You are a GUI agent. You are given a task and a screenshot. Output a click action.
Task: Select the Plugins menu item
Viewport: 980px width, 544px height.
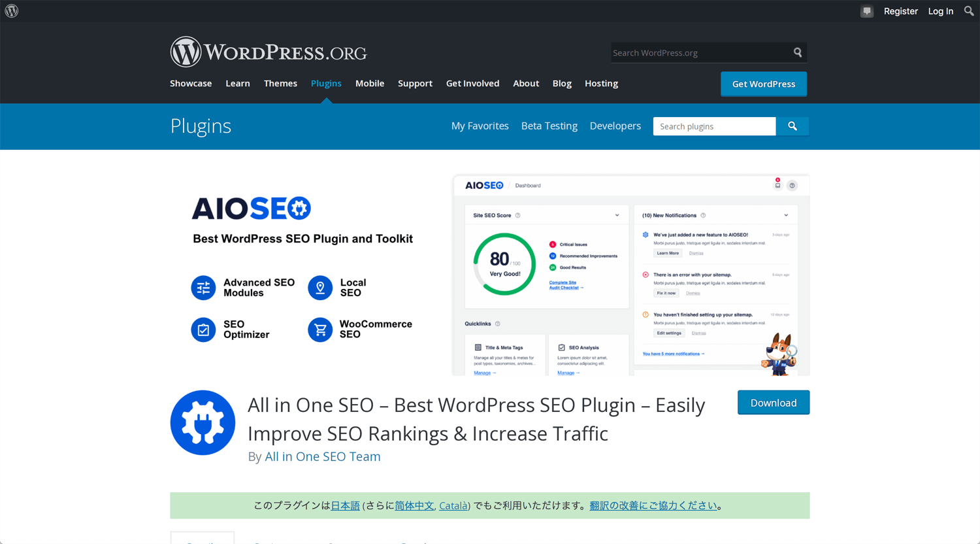(x=326, y=84)
